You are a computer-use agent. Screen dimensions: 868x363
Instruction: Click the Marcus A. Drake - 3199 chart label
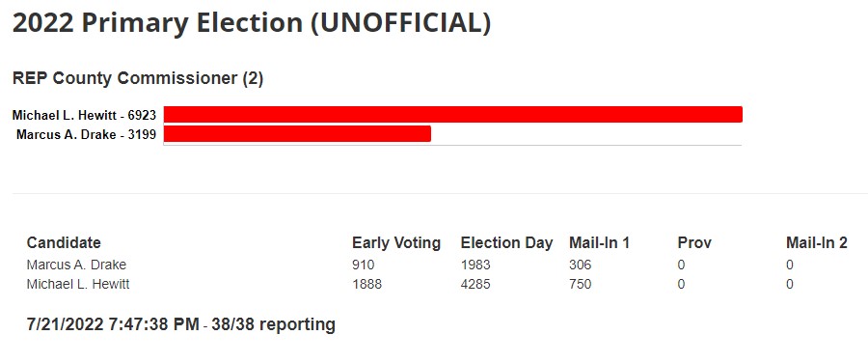[87, 134]
